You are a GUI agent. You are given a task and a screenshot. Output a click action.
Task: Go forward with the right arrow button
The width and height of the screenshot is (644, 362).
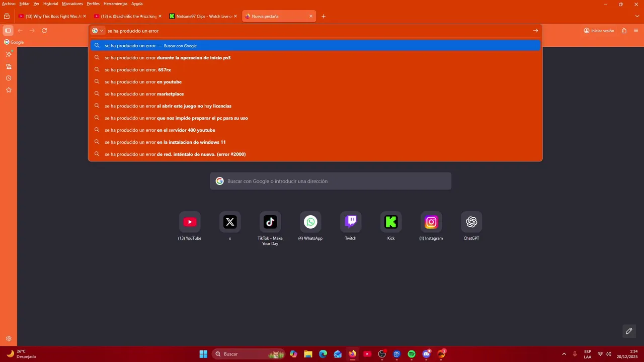32,31
